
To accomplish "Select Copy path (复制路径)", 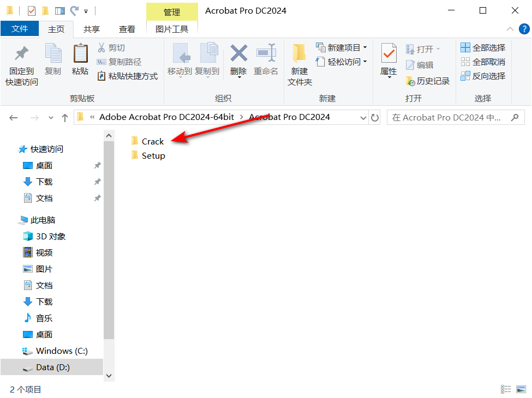I will coord(119,62).
